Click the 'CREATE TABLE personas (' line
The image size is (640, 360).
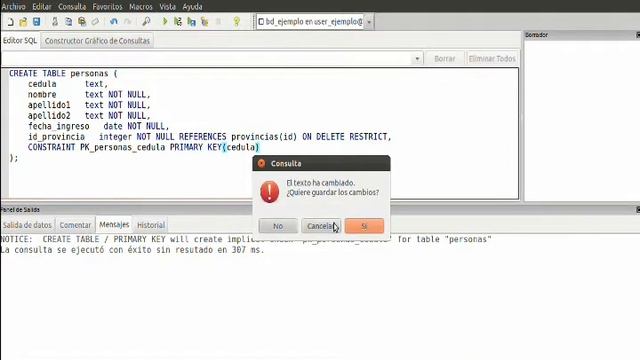(63, 73)
